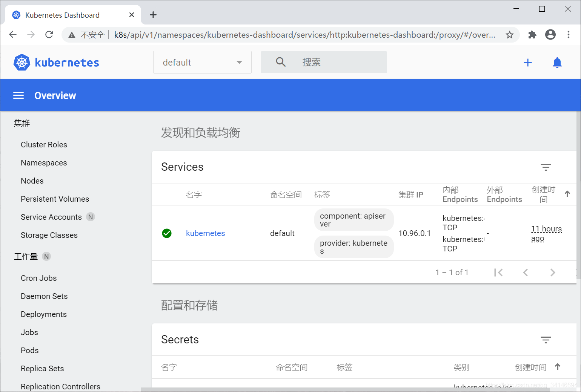Open Jobs in sidebar
Viewport: 581px width, 392px height.
29,332
